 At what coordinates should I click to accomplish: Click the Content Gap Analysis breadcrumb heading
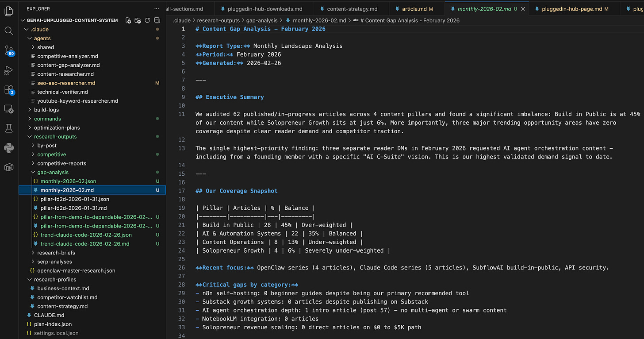[410, 20]
